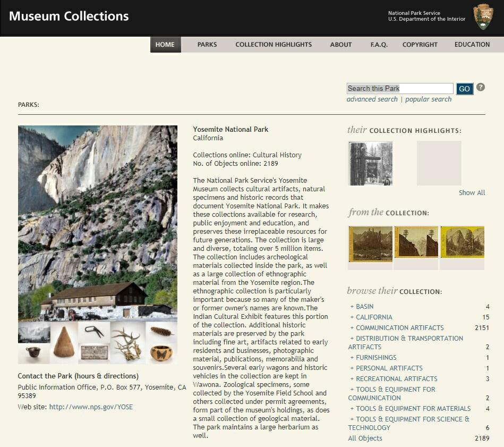504x447 pixels.
Task: Click 'No. of Objects online: 2189' text
Action: 235,163
